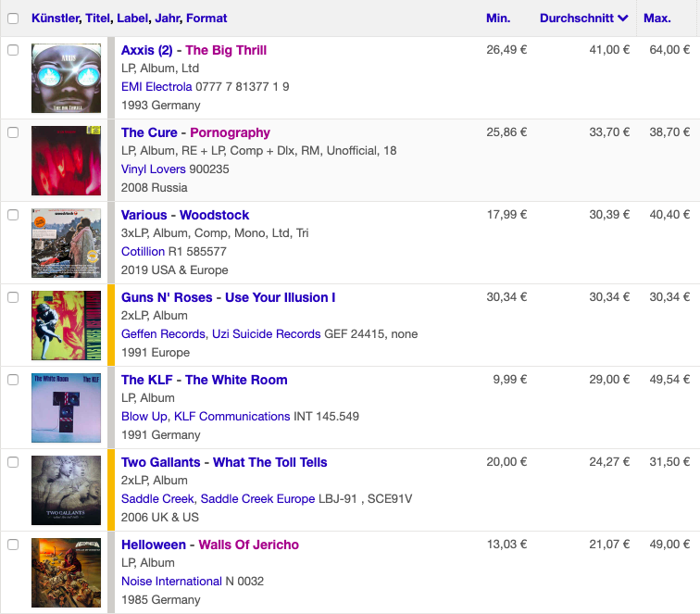Open release The Big Thrill
The height and width of the screenshot is (614, 700).
226,50
